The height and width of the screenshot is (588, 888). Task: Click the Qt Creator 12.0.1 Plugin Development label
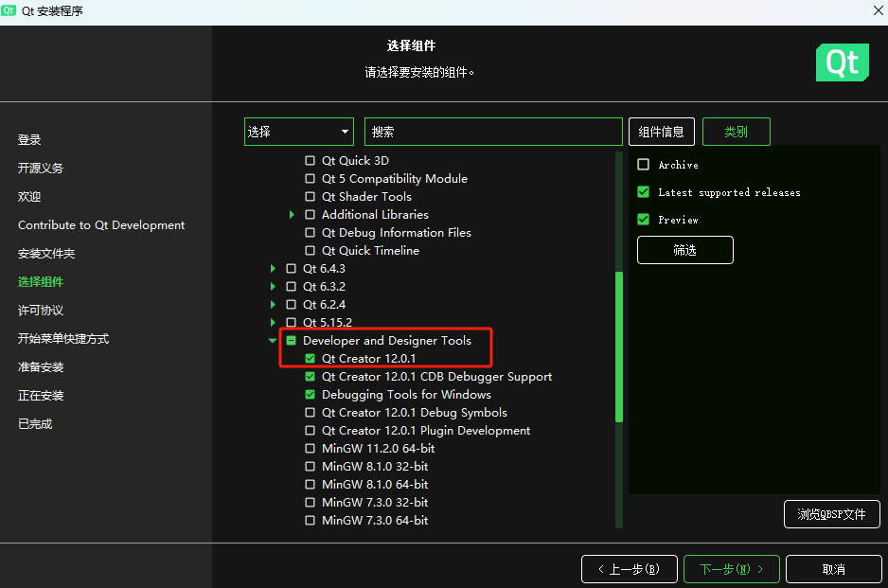pyautogui.click(x=426, y=431)
